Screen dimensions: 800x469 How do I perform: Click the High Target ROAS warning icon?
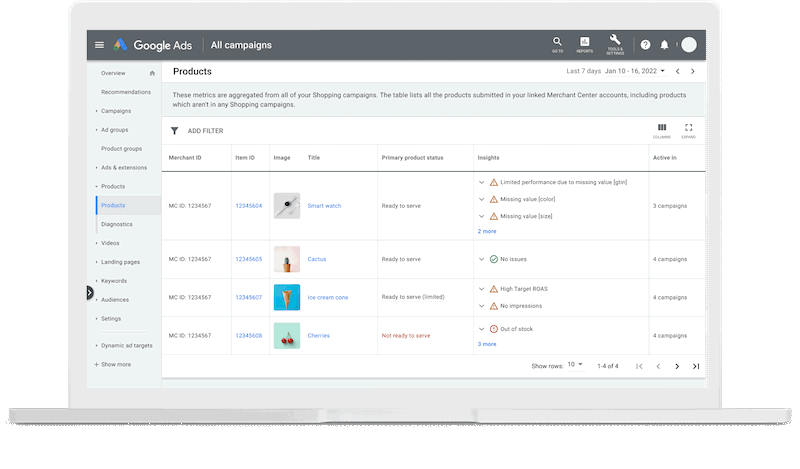pos(493,289)
